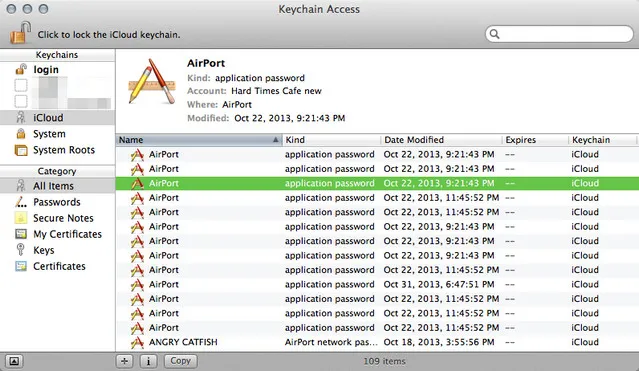Select the first AirPort row in list
639x371 pixels.
[x=377, y=155]
